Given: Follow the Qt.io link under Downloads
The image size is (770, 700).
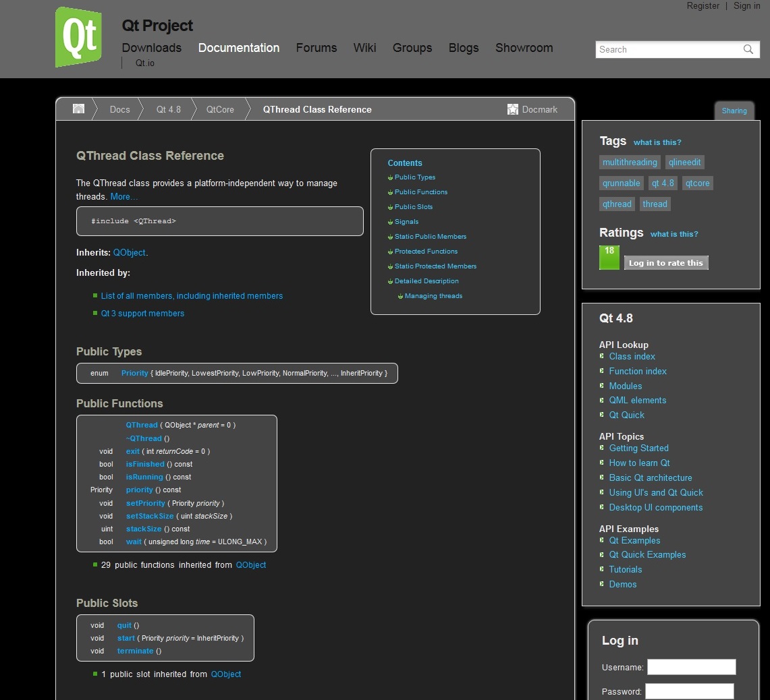Looking at the screenshot, I should 145,63.
